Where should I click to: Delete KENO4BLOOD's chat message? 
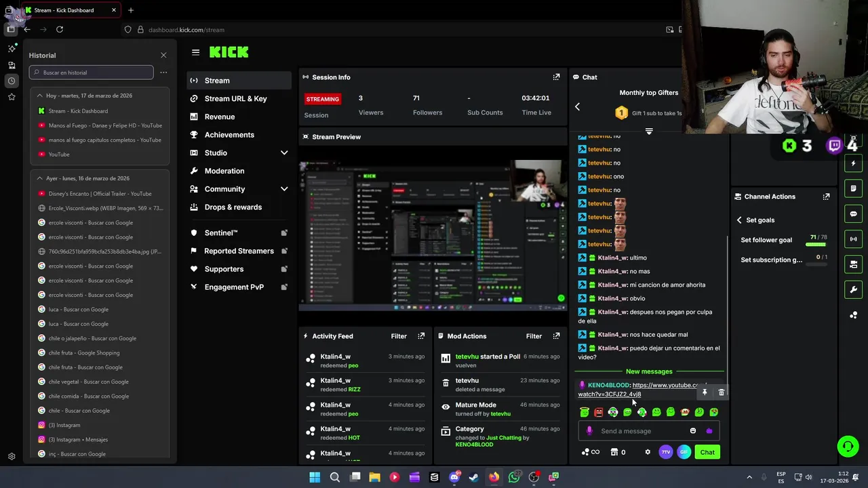pos(721,392)
